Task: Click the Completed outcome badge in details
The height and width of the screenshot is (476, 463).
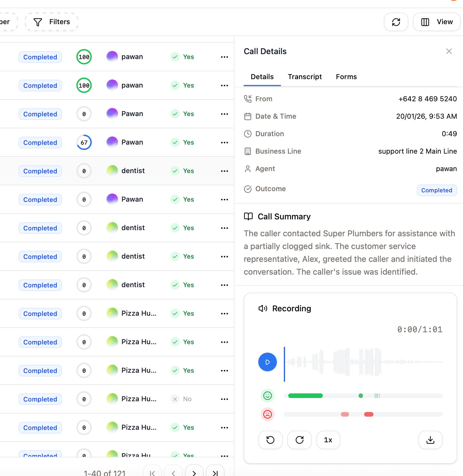Action: point(437,190)
